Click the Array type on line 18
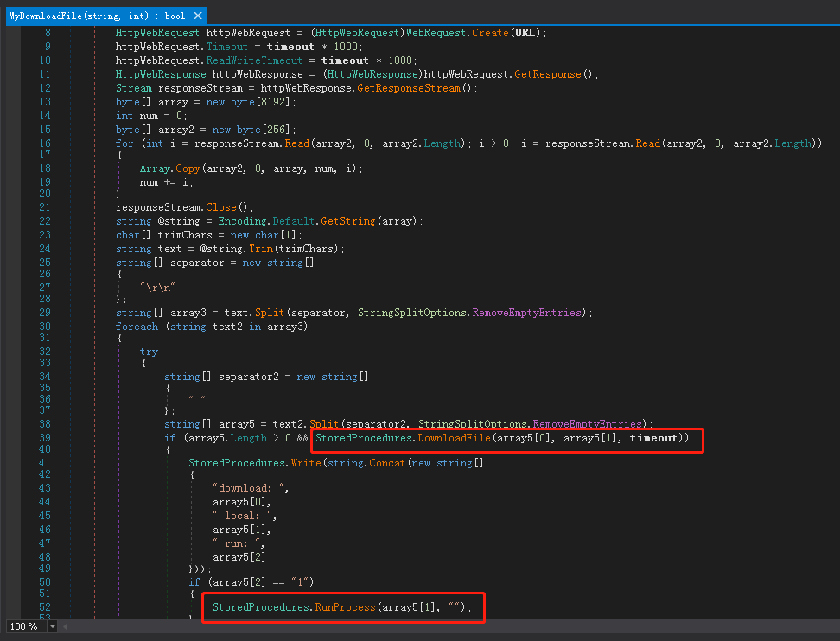The width and height of the screenshot is (840, 641). (x=155, y=168)
